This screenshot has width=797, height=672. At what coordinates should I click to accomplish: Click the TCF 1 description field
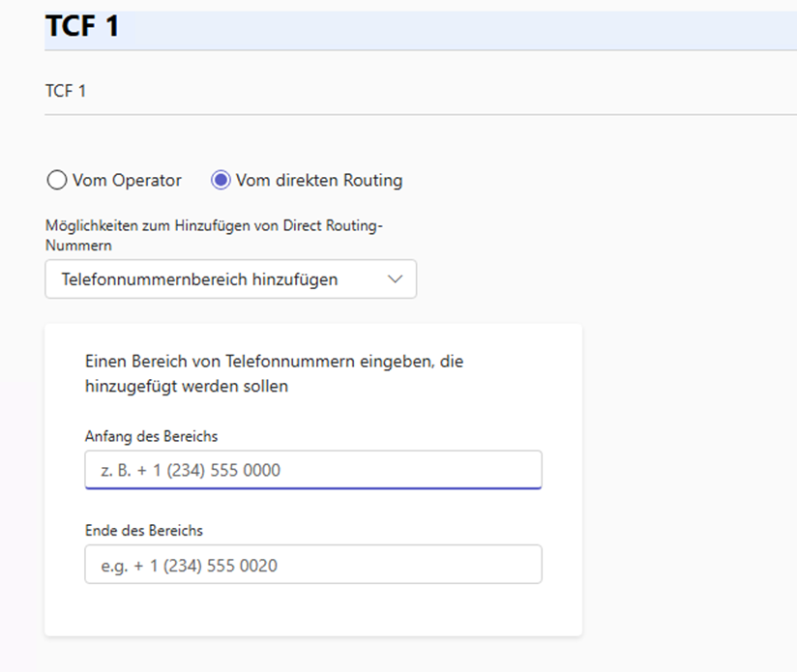pos(421,92)
